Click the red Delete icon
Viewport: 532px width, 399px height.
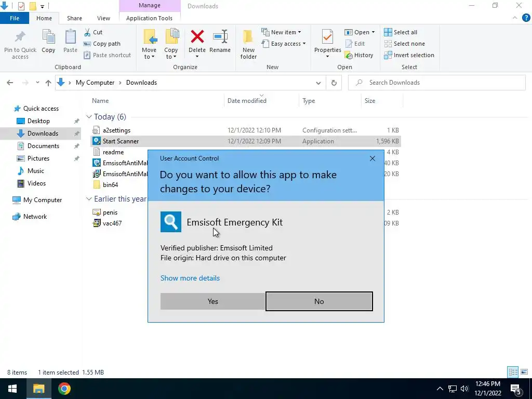pyautogui.click(x=197, y=37)
